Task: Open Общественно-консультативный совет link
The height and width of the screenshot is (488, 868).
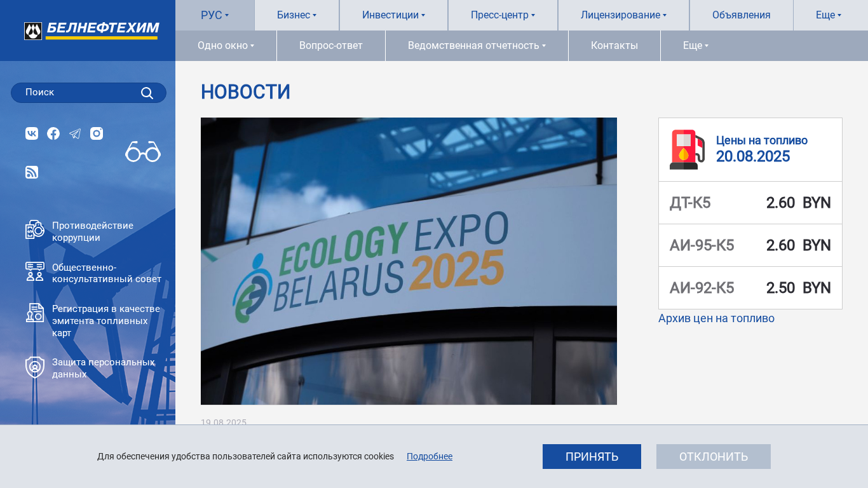Action: click(x=107, y=273)
